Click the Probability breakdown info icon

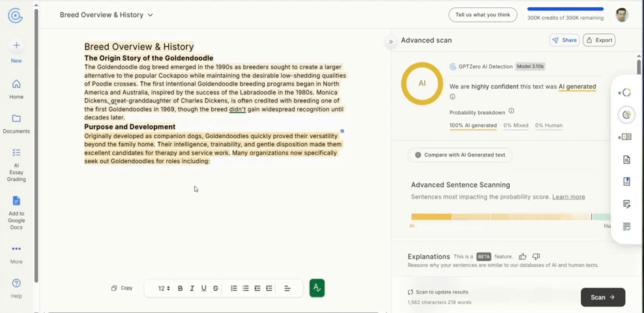tap(511, 111)
